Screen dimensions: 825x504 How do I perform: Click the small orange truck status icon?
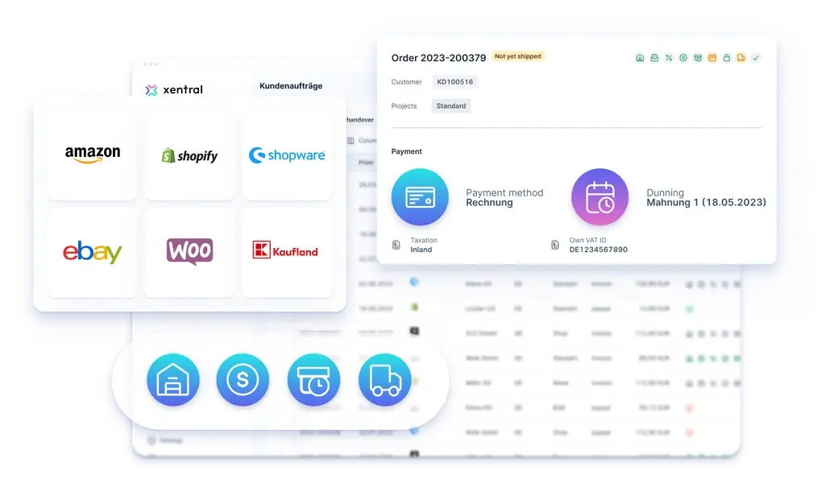pos(741,58)
